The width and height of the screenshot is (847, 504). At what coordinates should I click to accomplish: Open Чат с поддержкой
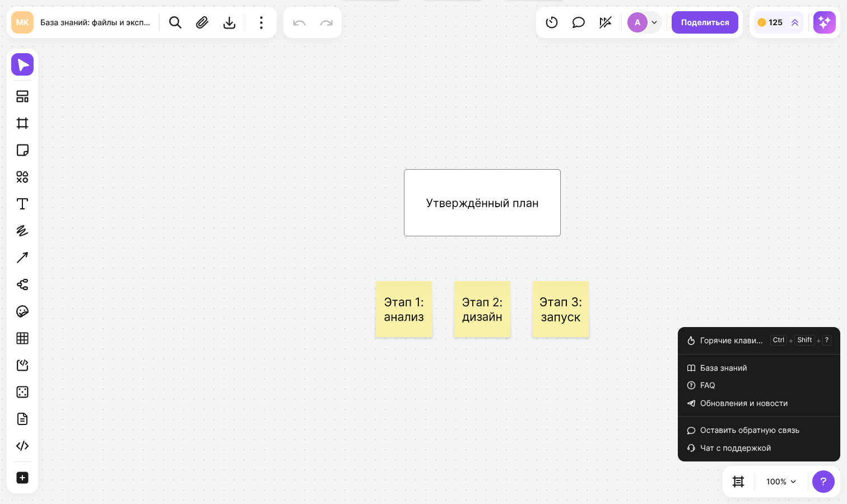tap(759, 448)
